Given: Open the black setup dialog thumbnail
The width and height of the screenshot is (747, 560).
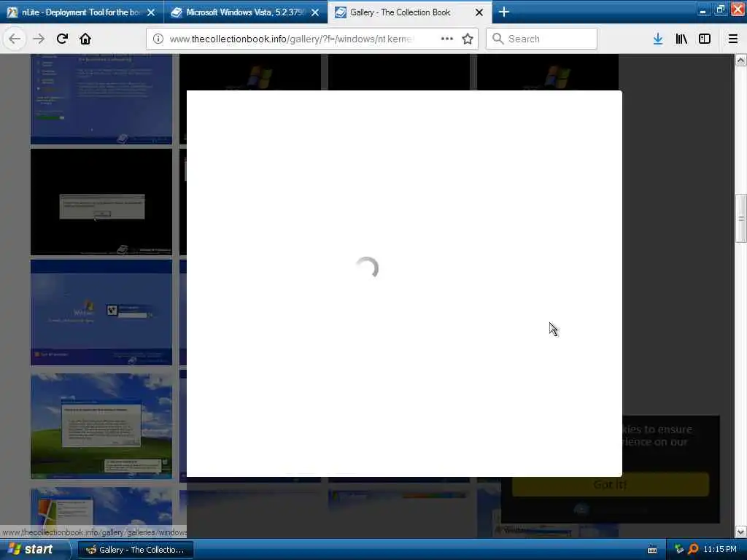Looking at the screenshot, I should click(101, 202).
